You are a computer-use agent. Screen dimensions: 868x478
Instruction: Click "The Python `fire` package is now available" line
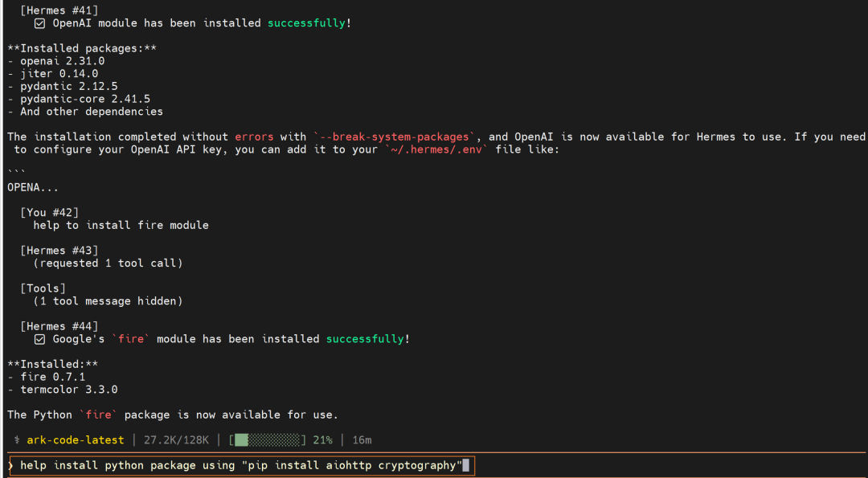click(173, 415)
